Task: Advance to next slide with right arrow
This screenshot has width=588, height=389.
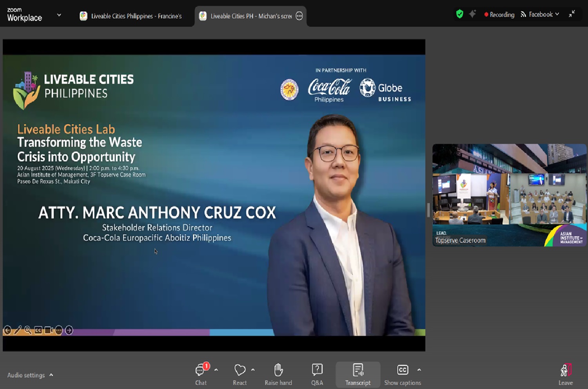Action: click(x=69, y=330)
